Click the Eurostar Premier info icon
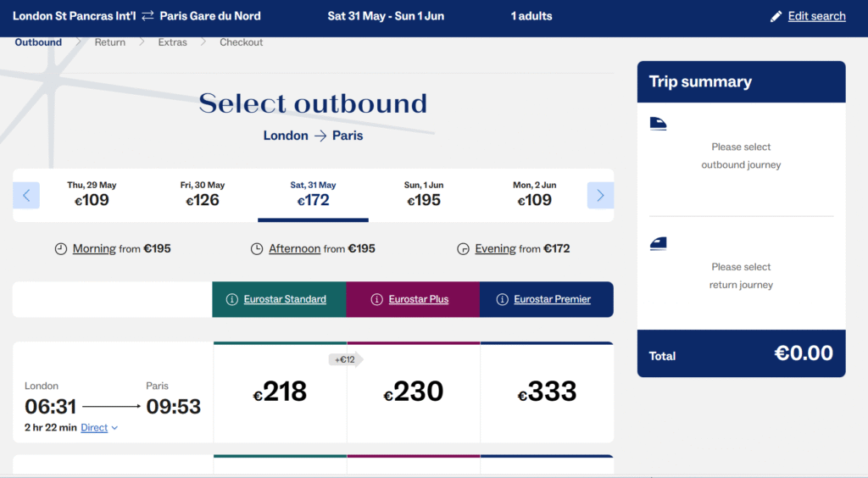The image size is (868, 478). point(502,299)
